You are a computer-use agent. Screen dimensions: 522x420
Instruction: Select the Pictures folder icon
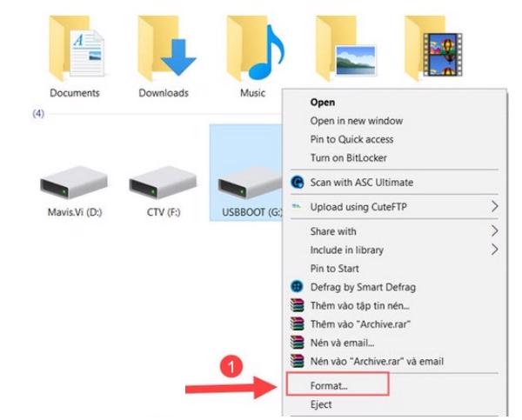345,48
